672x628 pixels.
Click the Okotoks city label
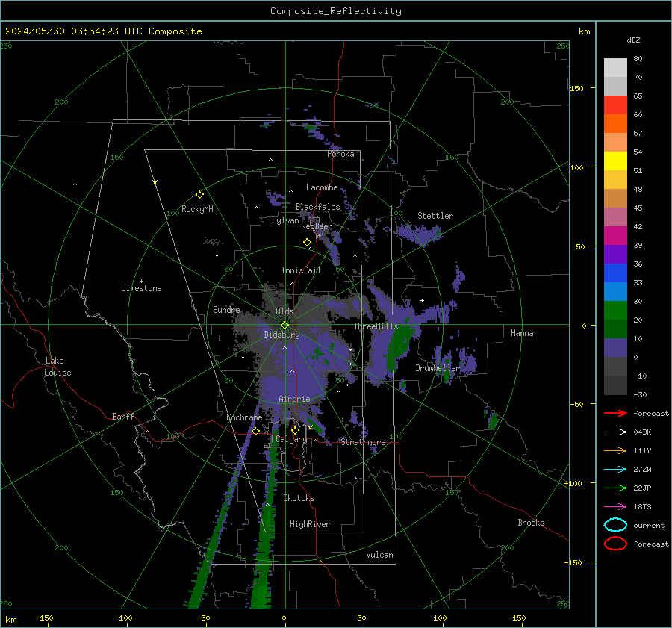pos(299,498)
